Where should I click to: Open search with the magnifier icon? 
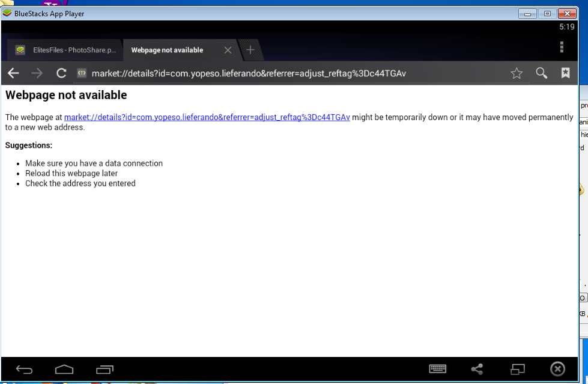click(x=541, y=73)
